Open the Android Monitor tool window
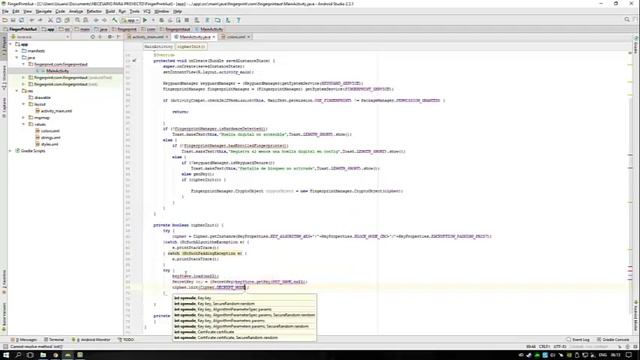This screenshot has height=360, width=640. click(91, 340)
